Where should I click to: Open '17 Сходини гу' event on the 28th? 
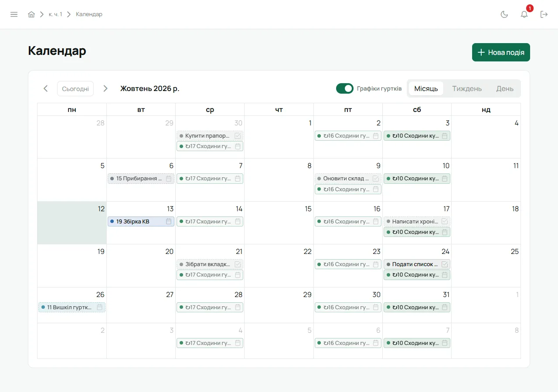pos(210,308)
